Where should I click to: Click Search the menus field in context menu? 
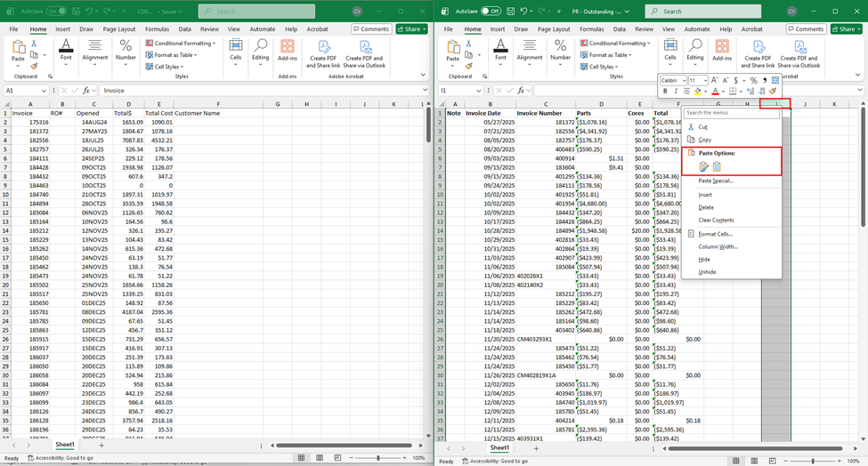coord(732,113)
